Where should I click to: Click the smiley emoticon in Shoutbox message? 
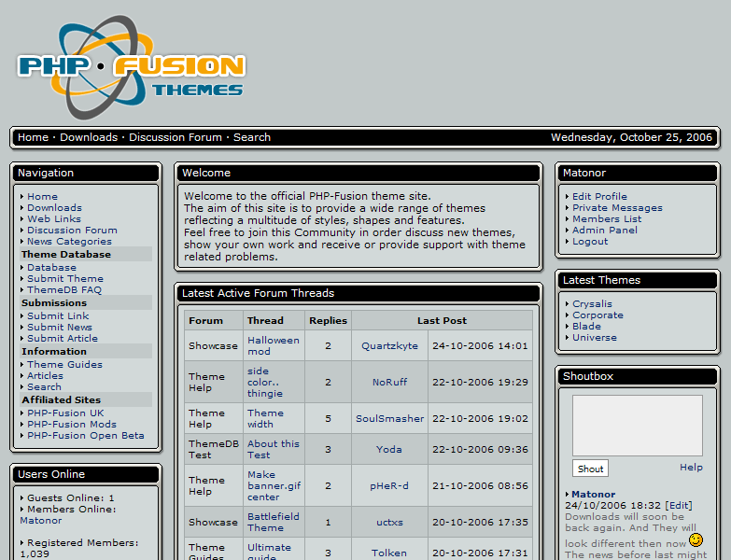pyautogui.click(x=696, y=540)
